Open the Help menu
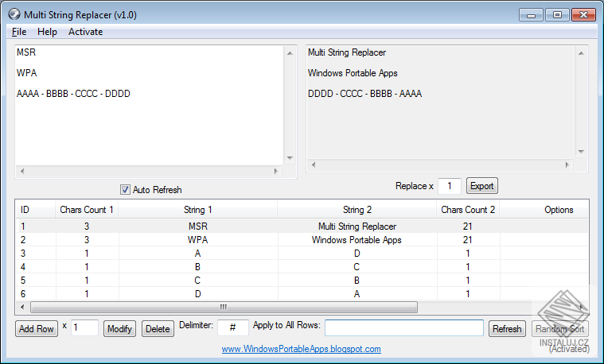The image size is (604, 364). pyautogui.click(x=47, y=32)
